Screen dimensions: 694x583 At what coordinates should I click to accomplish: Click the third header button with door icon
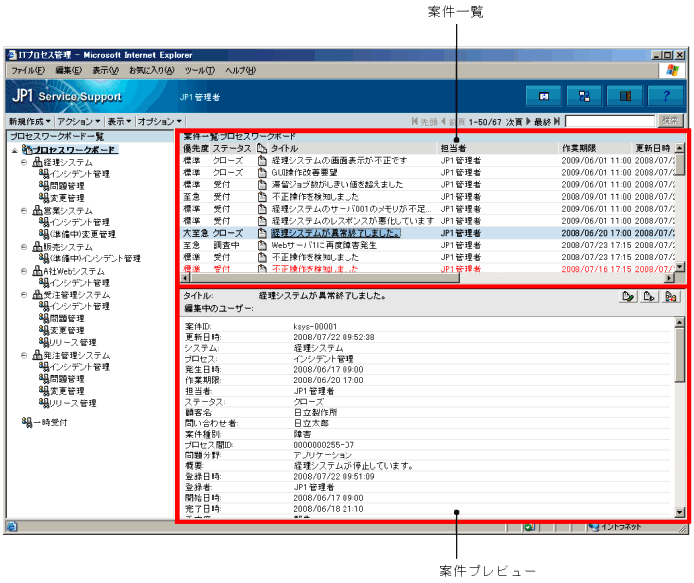[625, 96]
